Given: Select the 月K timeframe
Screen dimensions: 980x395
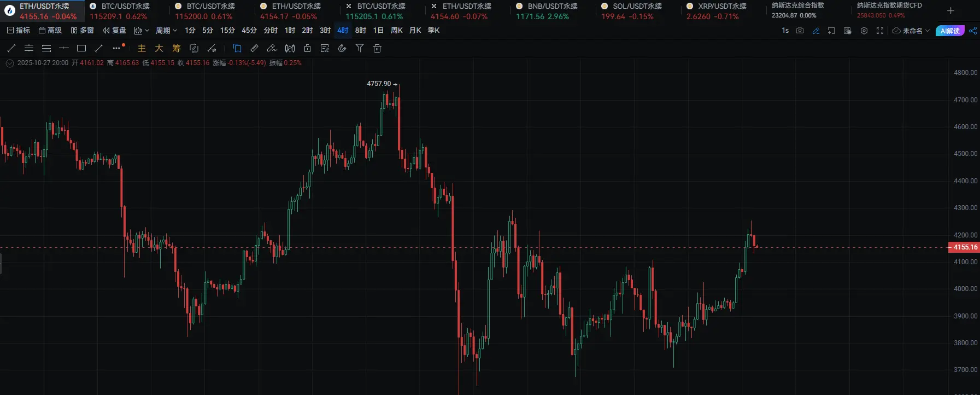Looking at the screenshot, I should point(415,31).
